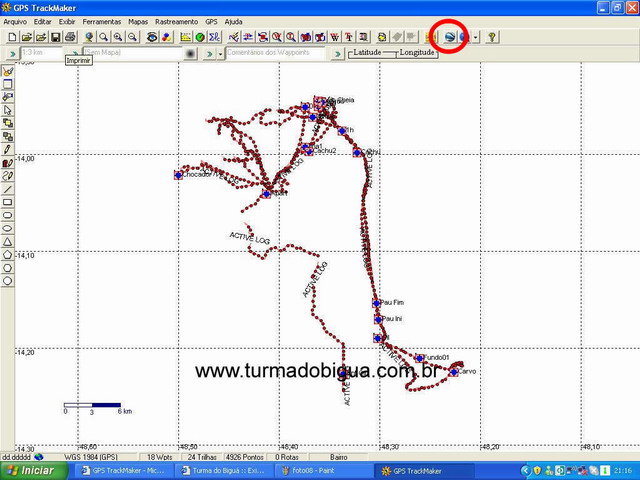The height and width of the screenshot is (480, 640).
Task: Expand the small dropdown arrow beside globe icons
Action: (x=476, y=37)
